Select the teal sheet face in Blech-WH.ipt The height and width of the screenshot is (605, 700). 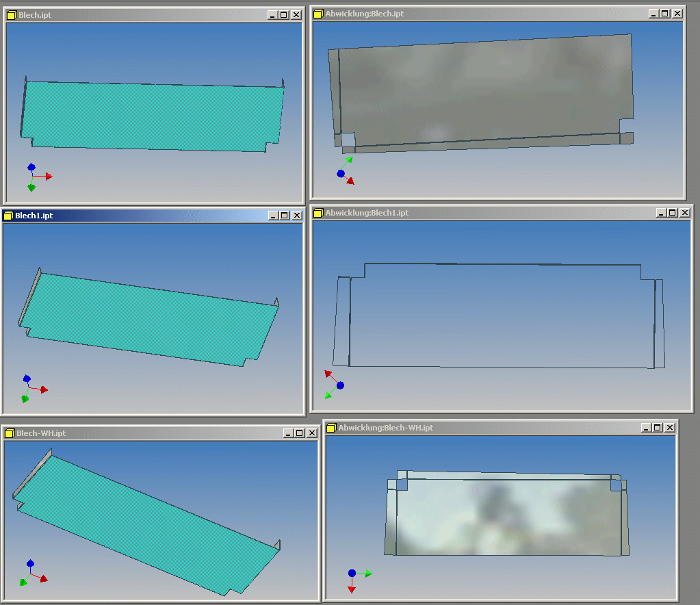click(147, 525)
